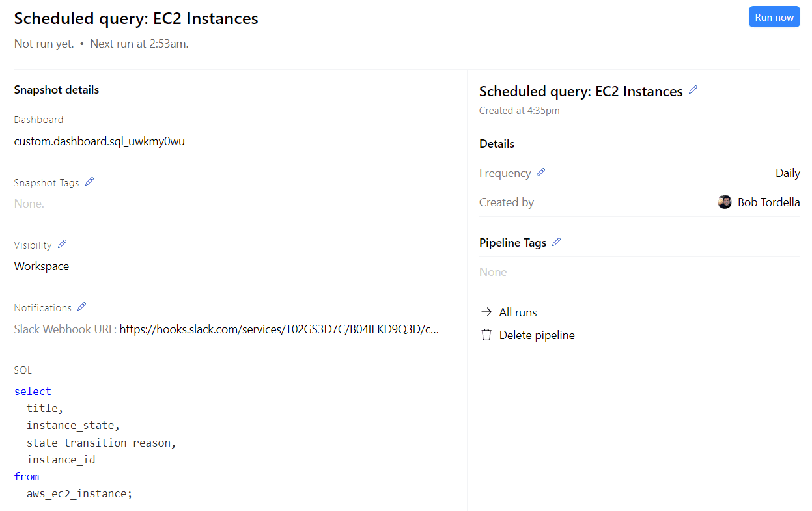Edit the Snapshot Tags using the pencil icon
812x511 pixels.
pos(89,182)
